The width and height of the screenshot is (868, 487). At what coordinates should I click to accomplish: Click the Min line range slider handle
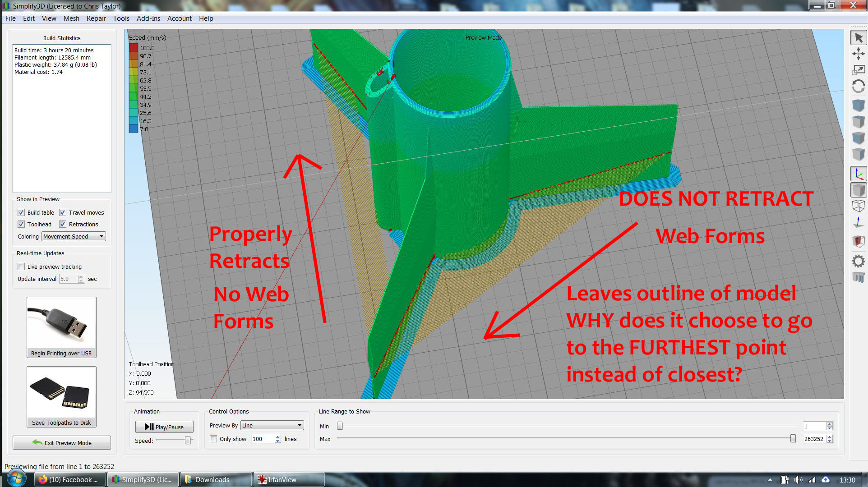(340, 426)
